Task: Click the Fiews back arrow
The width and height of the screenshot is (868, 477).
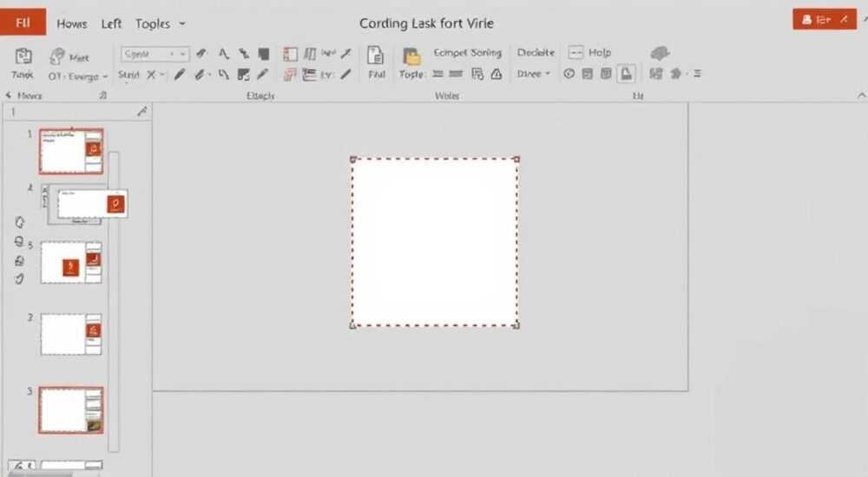Action: 9,95
